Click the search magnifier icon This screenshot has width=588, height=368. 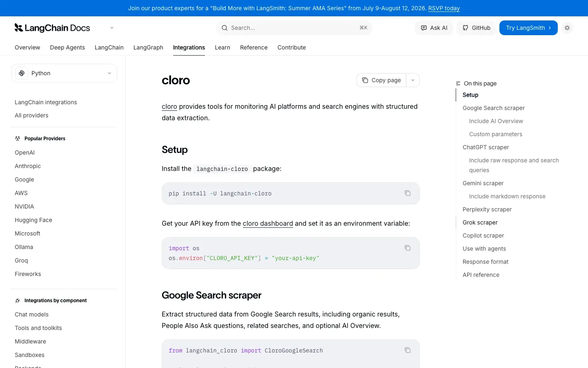coord(225,28)
